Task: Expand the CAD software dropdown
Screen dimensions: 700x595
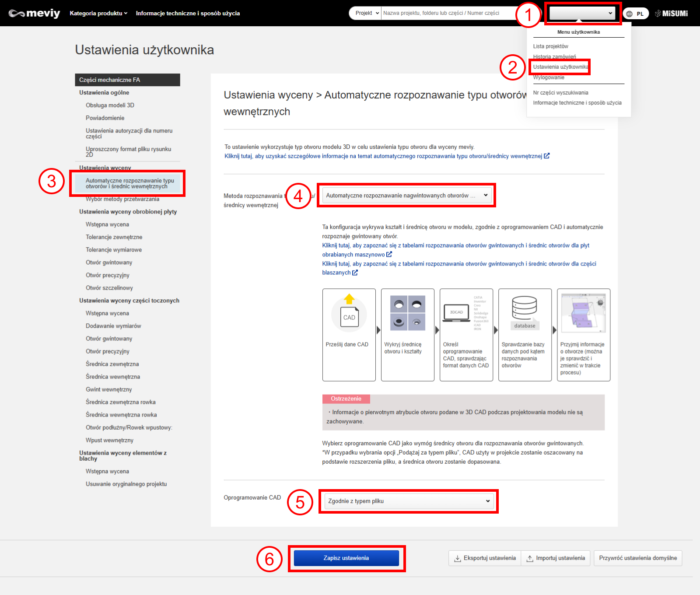Action: click(408, 501)
